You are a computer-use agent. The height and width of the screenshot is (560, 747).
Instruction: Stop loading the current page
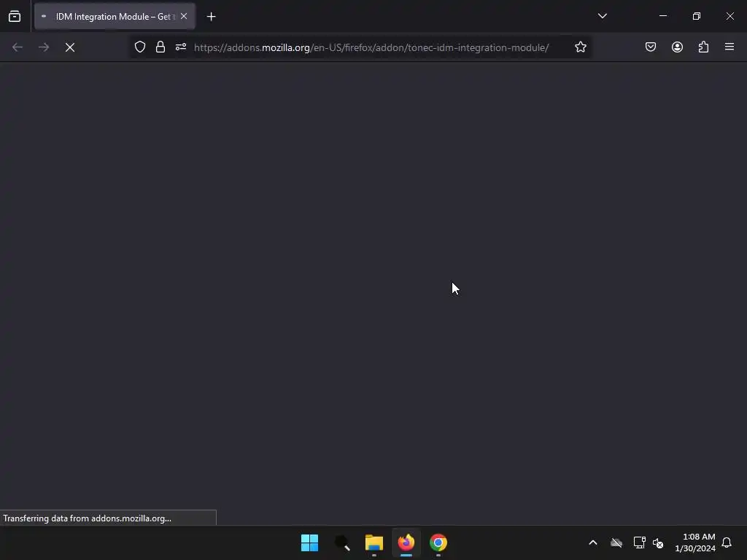(x=70, y=47)
